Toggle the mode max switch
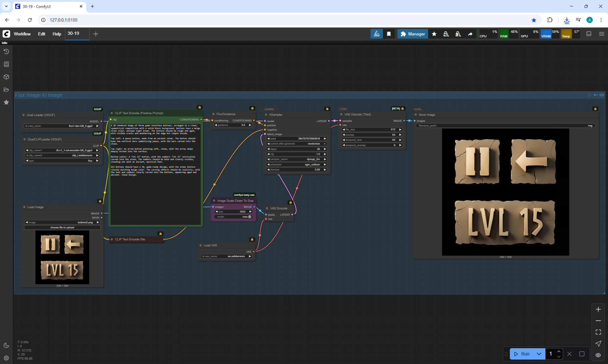 click(x=249, y=217)
